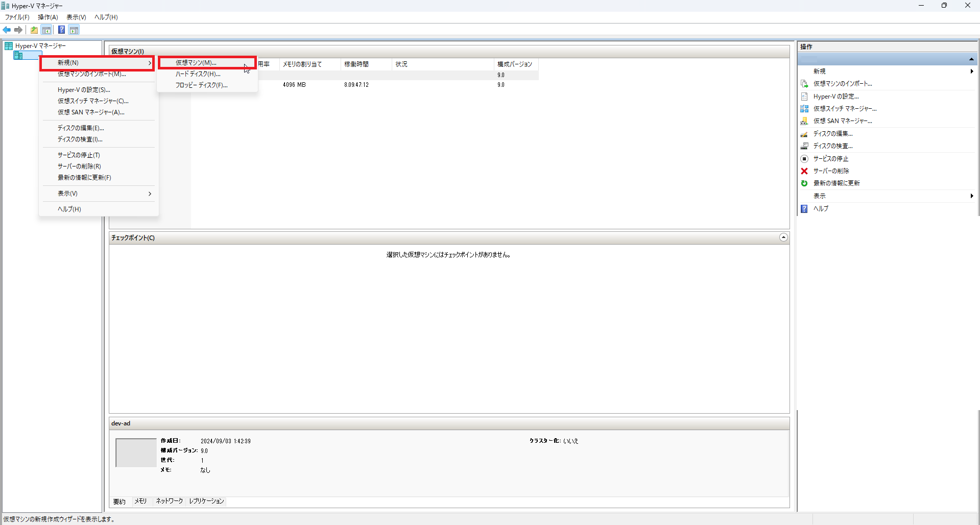The image size is (980, 525).
Task: Choose Hyper-V の設定(S)... in context menu
Action: point(99,90)
